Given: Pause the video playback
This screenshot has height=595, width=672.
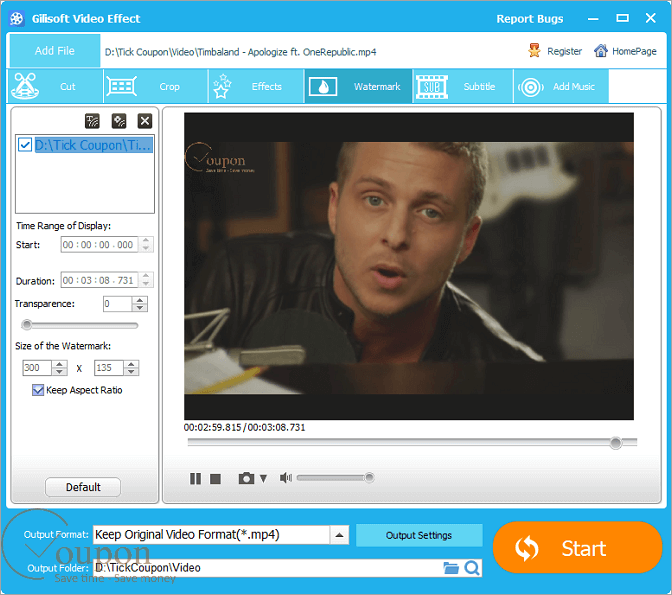Looking at the screenshot, I should coord(195,478).
